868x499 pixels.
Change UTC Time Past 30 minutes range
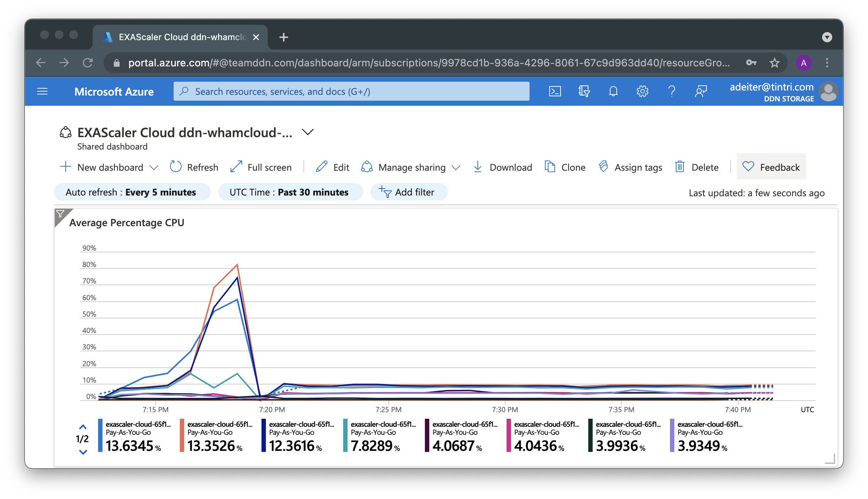290,192
